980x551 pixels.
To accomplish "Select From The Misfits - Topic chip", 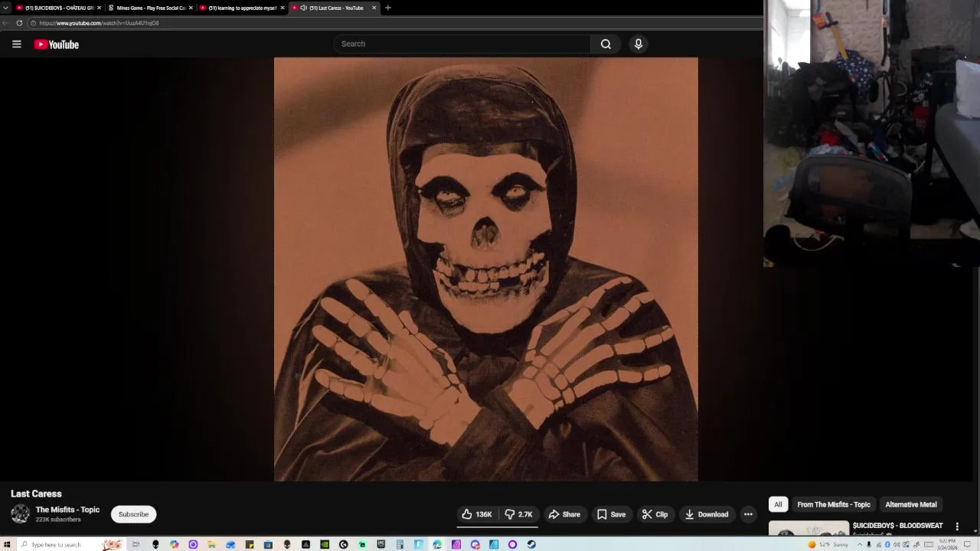I will (x=834, y=504).
